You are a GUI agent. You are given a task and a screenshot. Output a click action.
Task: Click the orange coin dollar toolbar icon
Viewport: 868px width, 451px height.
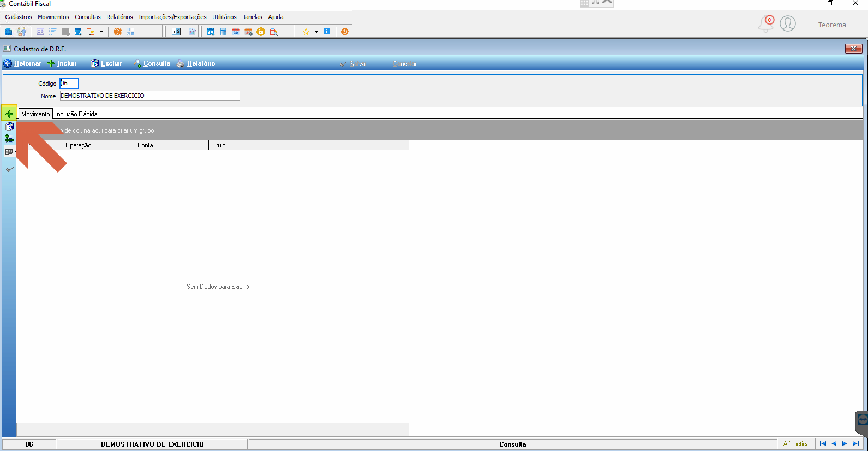tap(117, 32)
